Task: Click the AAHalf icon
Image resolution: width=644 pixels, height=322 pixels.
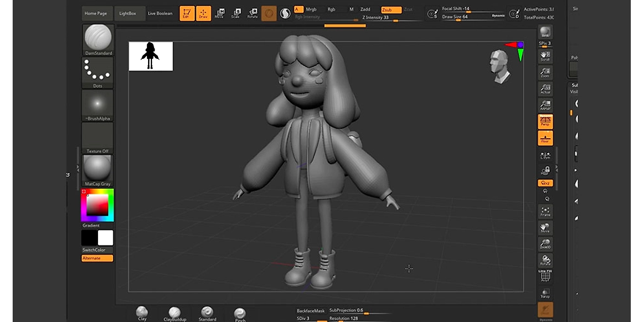Action: [545, 105]
